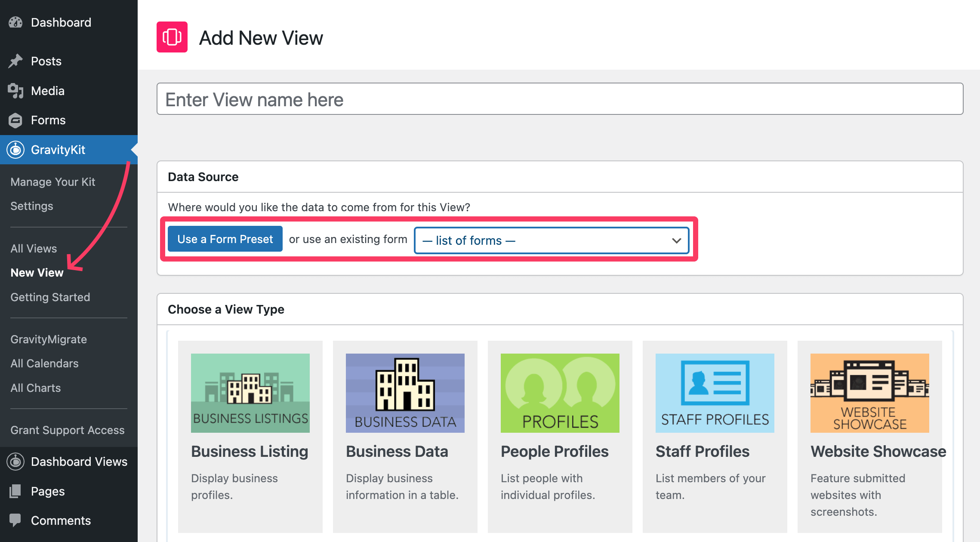The height and width of the screenshot is (542, 980).
Task: Click the pink GravityView logo icon
Action: coord(172,37)
